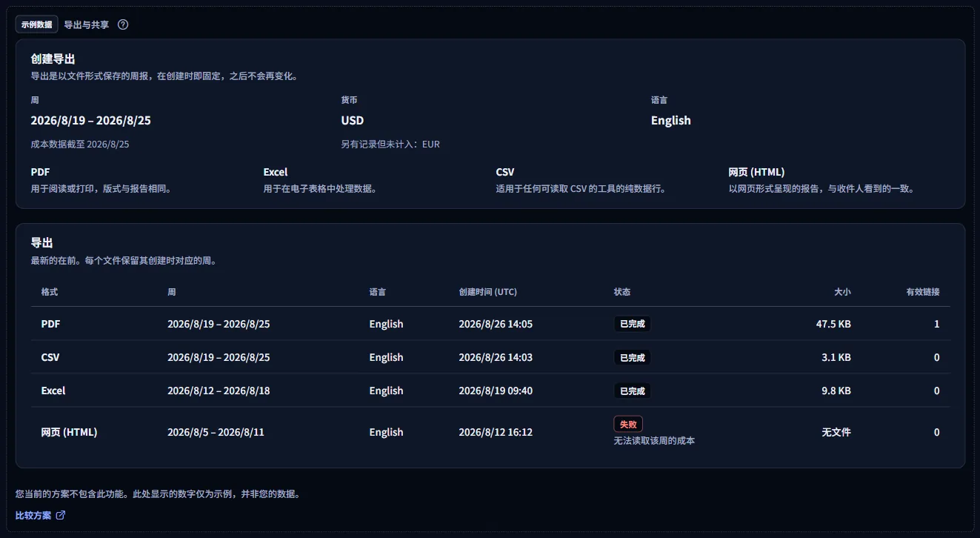Screen dimensions: 980x538
Task: Click the 3.1 KB size cell
Action: click(x=836, y=357)
